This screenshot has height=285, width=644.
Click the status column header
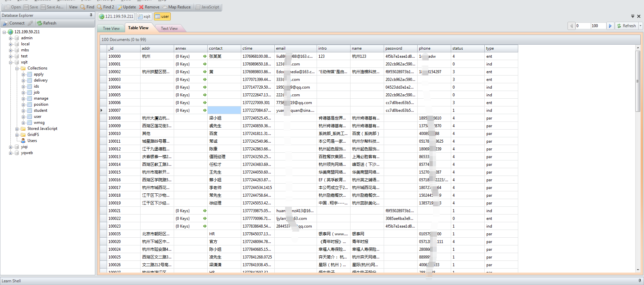pos(468,48)
